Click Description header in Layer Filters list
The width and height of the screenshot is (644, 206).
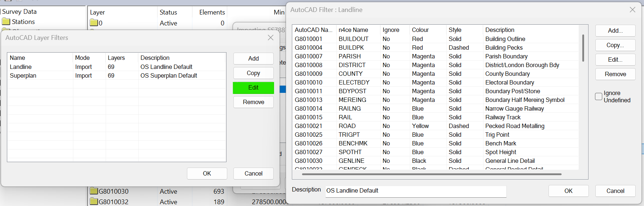(x=182, y=58)
